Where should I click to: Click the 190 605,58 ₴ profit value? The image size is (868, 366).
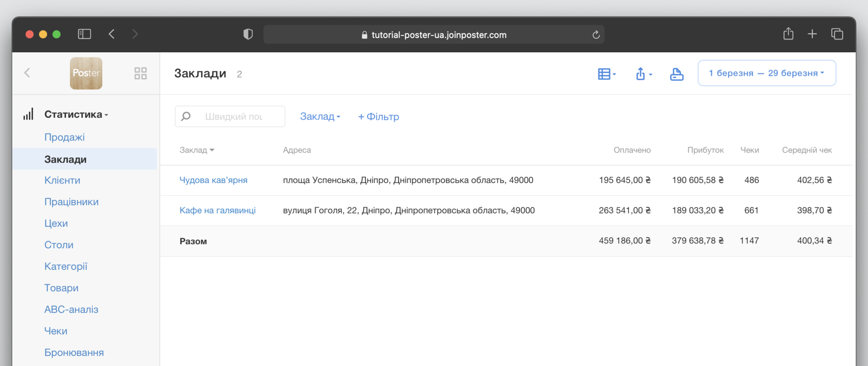pyautogui.click(x=698, y=180)
